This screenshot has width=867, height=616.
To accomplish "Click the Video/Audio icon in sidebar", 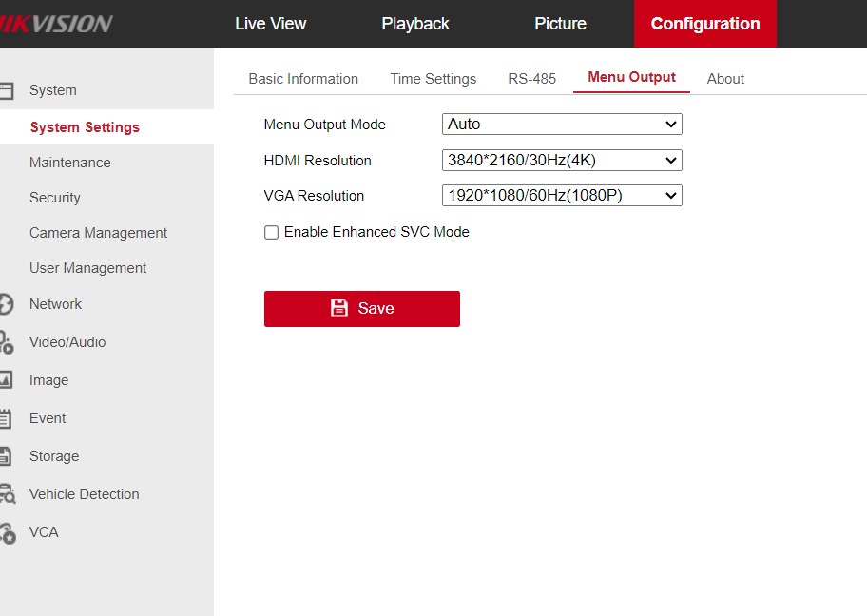I will point(6,342).
